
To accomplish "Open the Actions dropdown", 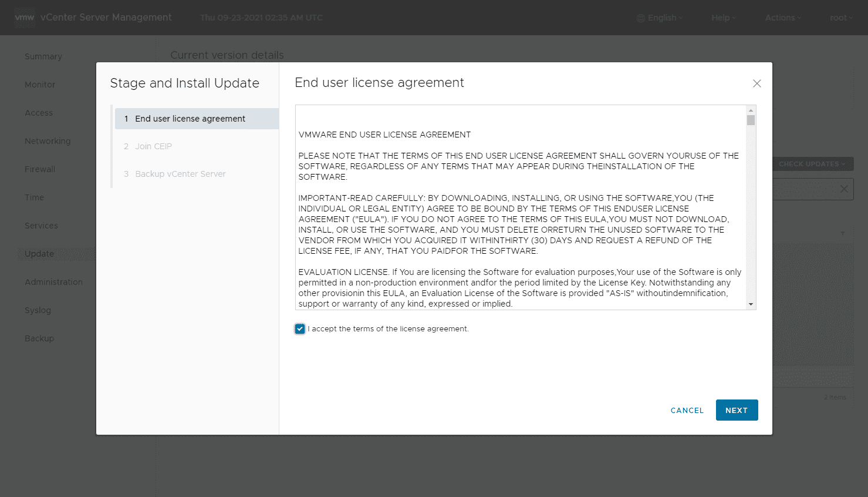I will (782, 18).
